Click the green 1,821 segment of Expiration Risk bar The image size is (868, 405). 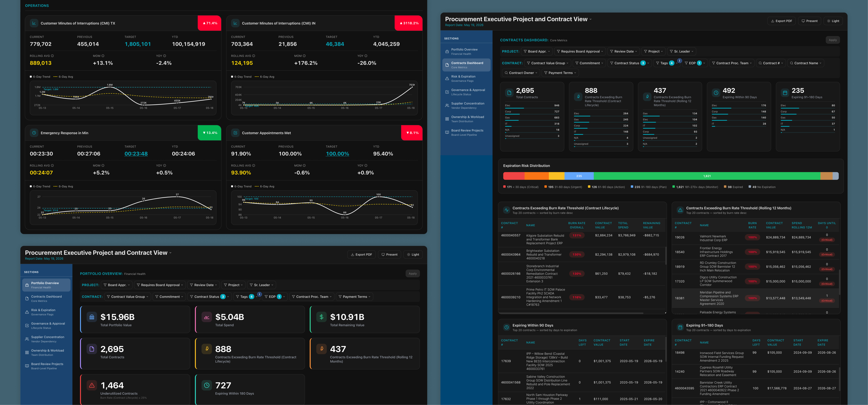[707, 176]
